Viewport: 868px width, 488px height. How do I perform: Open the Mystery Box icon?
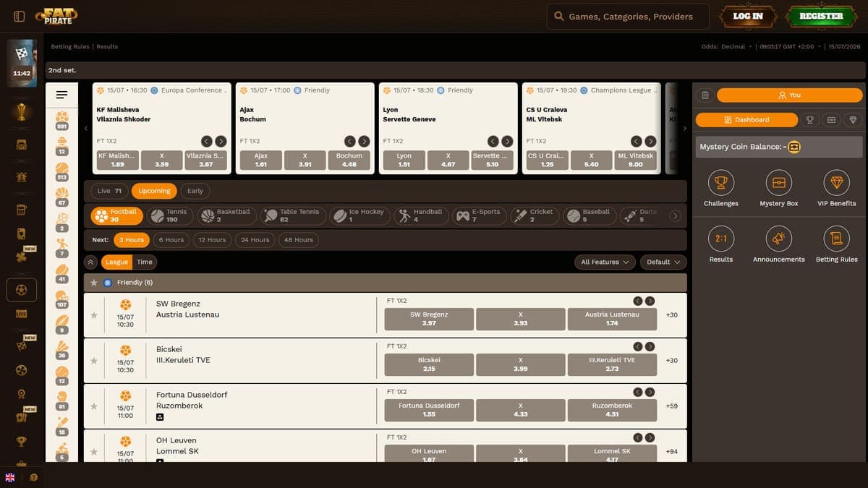tap(779, 183)
